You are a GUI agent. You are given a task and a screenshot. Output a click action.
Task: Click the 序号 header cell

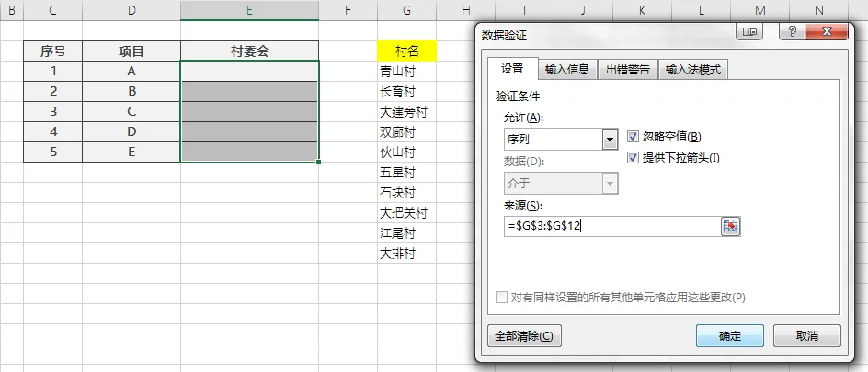pyautogui.click(x=52, y=51)
